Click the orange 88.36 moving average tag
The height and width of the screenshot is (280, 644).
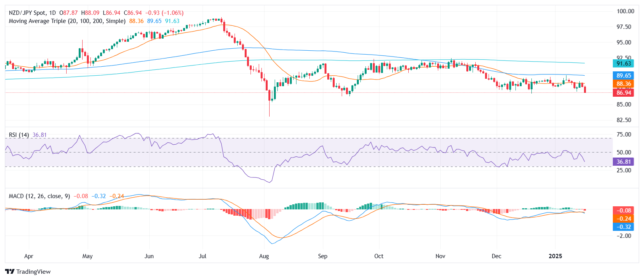(623, 84)
